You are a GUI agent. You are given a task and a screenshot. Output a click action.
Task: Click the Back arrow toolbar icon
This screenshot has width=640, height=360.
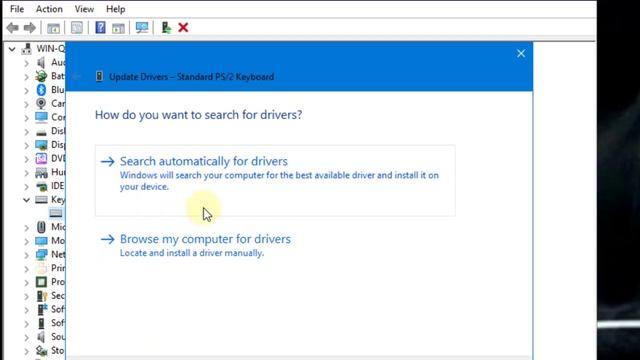coord(13,28)
